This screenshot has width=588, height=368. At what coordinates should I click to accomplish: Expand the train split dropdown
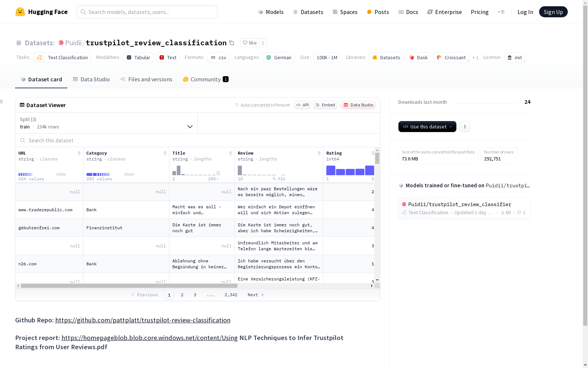click(107, 123)
